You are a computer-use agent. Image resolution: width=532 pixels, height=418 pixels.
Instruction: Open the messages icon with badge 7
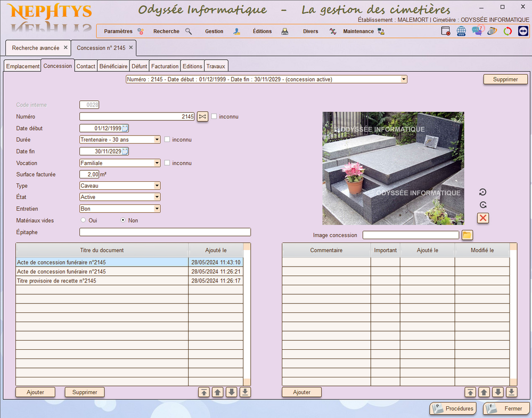tap(477, 31)
